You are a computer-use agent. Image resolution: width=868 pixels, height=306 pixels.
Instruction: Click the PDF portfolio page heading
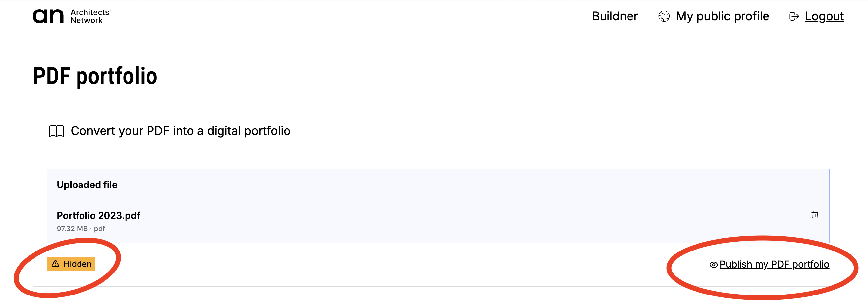coord(95,76)
